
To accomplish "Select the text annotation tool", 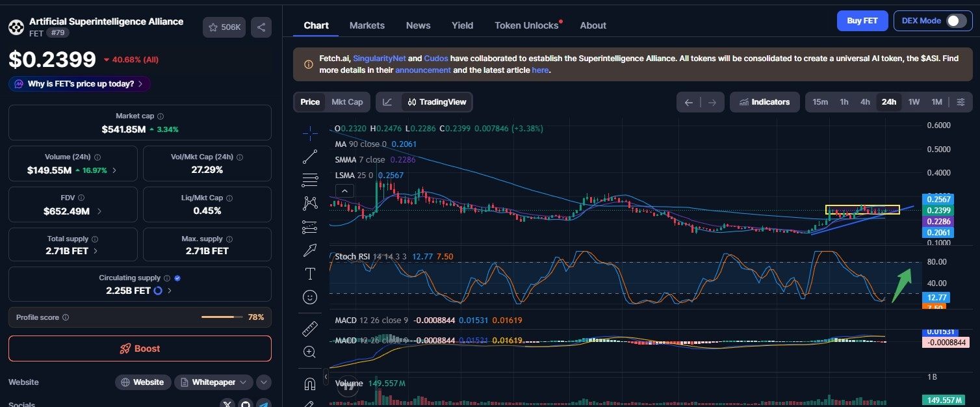I will point(310,274).
